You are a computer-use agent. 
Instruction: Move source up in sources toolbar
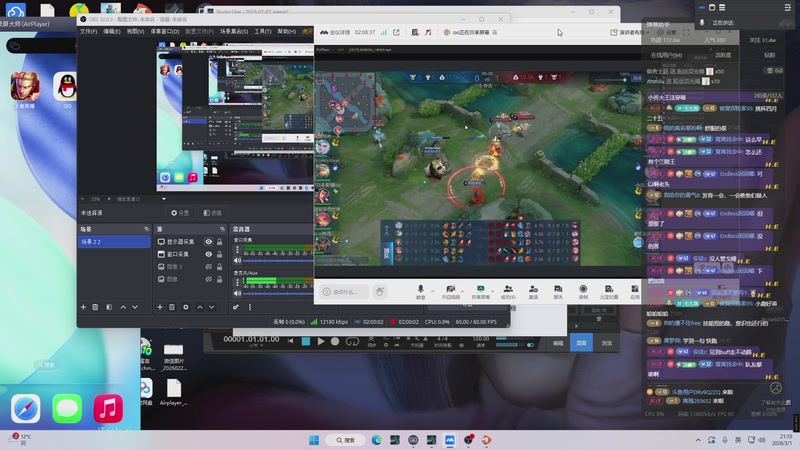coord(199,307)
